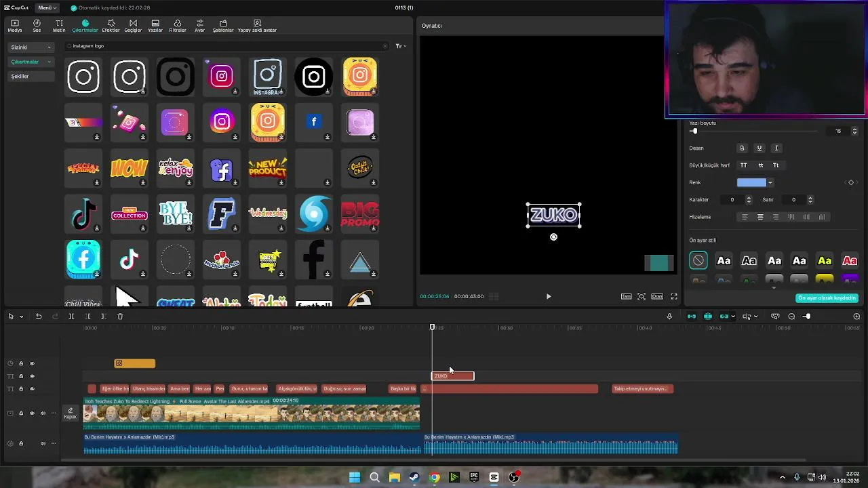Screen dimensions: 868x488
Task: Select the NEW PRODUCT sticker
Action: pyautogui.click(x=268, y=167)
